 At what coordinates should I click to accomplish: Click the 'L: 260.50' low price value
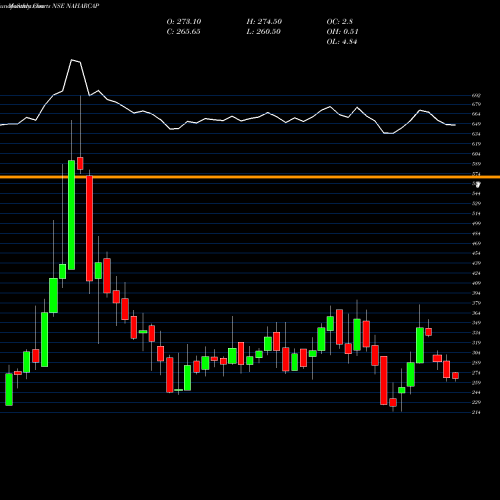click(x=263, y=32)
